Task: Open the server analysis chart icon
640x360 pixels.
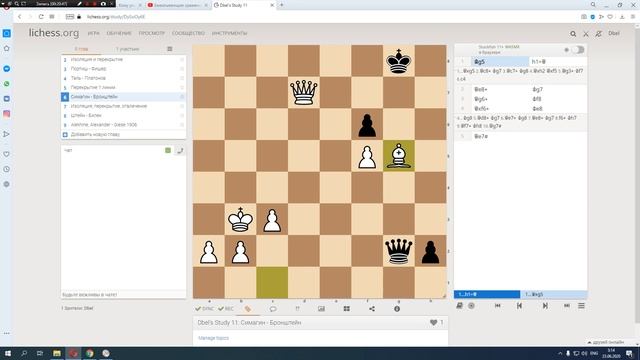Action: [x=321, y=309]
